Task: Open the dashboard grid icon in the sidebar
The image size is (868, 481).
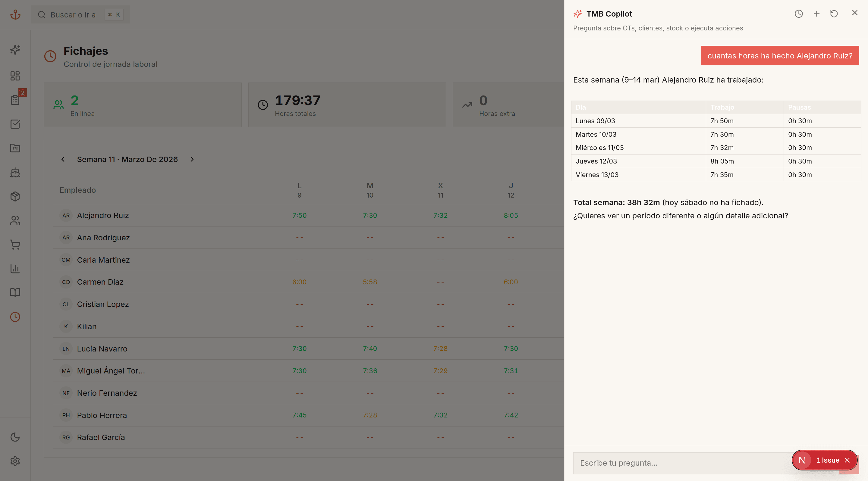Action: [x=15, y=76]
